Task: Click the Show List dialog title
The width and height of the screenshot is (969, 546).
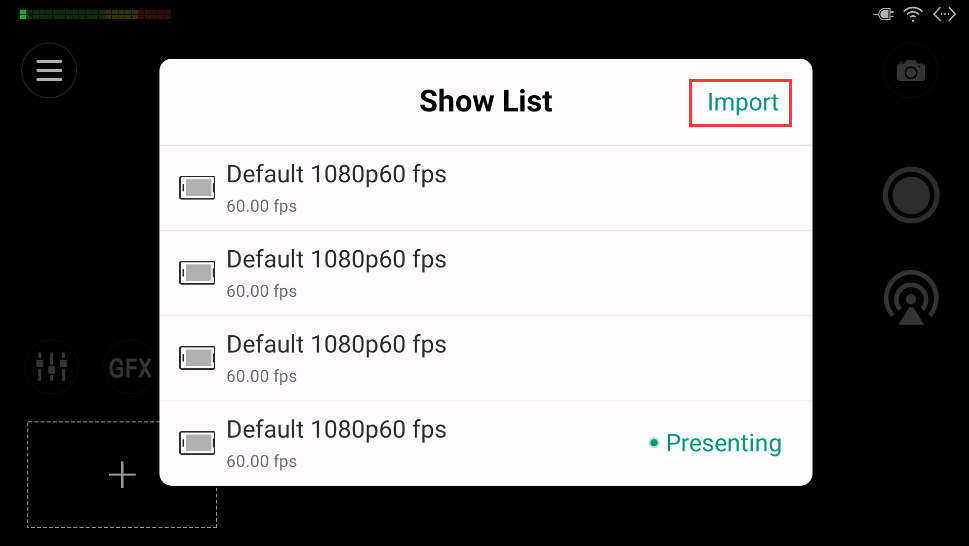Action: (486, 102)
